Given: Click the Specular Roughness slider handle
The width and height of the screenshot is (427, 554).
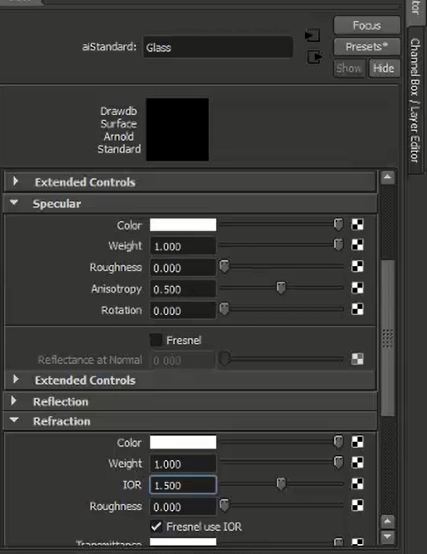Looking at the screenshot, I should coord(224,266).
